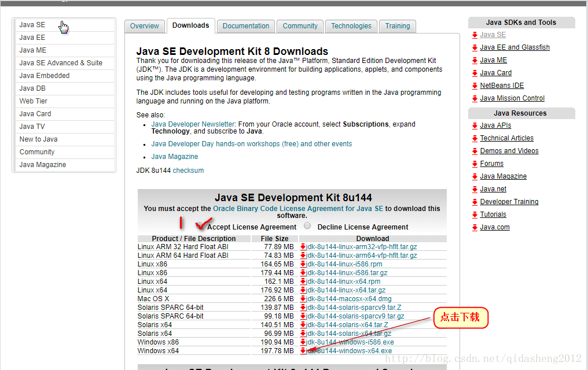This screenshot has height=370, width=588.
Task: Download jdk-8u144-linux-x64.tar.gz file
Action: click(346, 290)
